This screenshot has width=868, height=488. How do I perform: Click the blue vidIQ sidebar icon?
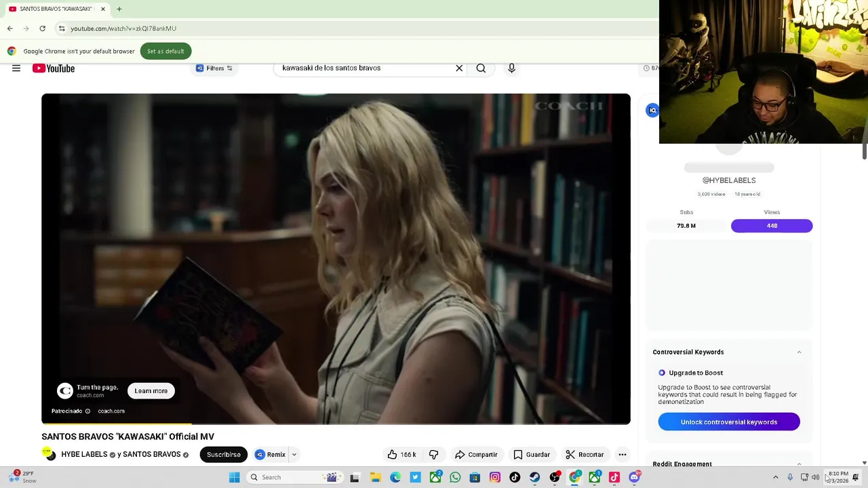(652, 110)
